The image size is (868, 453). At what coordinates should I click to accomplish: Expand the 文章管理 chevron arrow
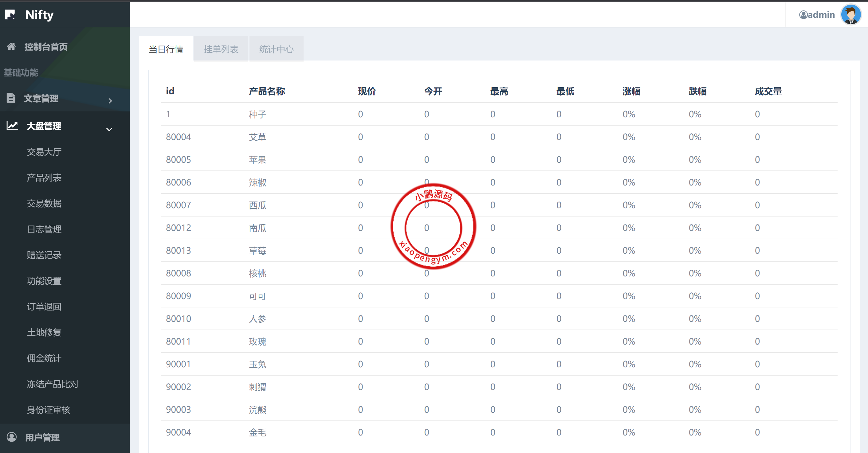coord(110,100)
